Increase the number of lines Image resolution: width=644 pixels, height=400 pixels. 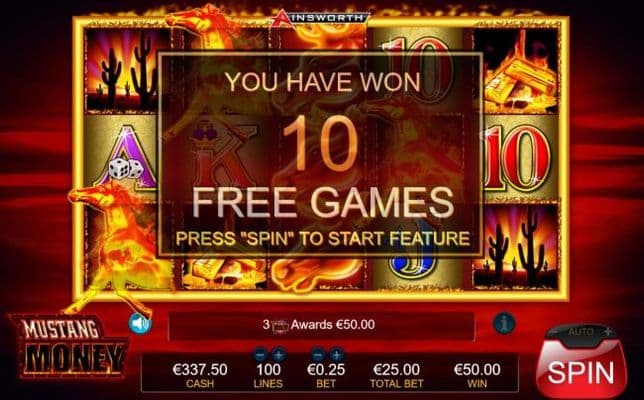278,354
